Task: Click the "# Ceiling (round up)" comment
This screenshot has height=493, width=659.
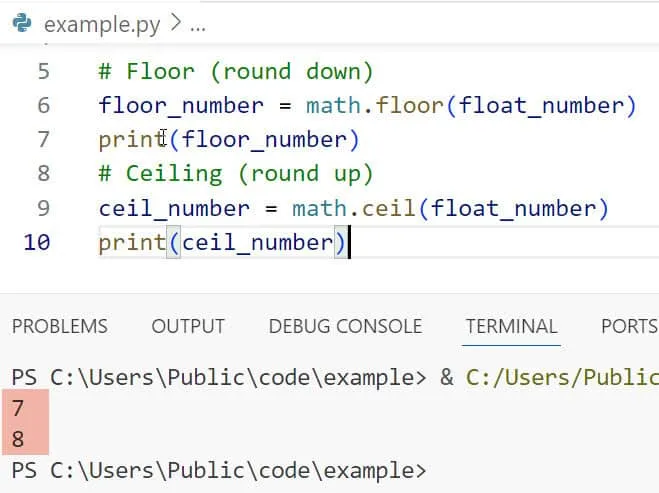Action: 235,174
